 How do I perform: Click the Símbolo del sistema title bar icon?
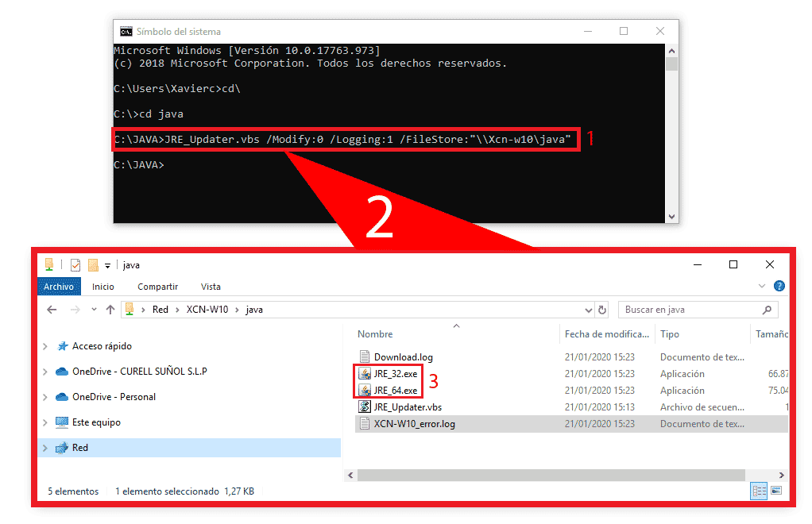pos(126,30)
